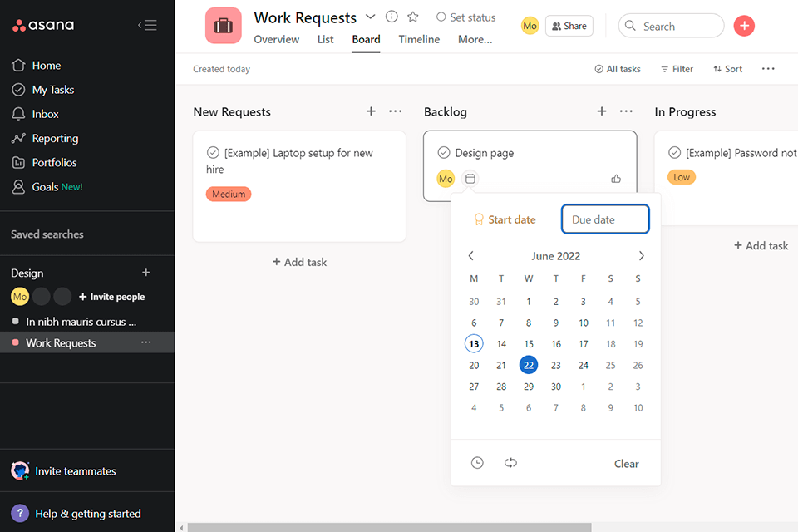This screenshot has width=798, height=532.
Task: Click the Work Requests briefcase project icon
Action: pos(224,26)
